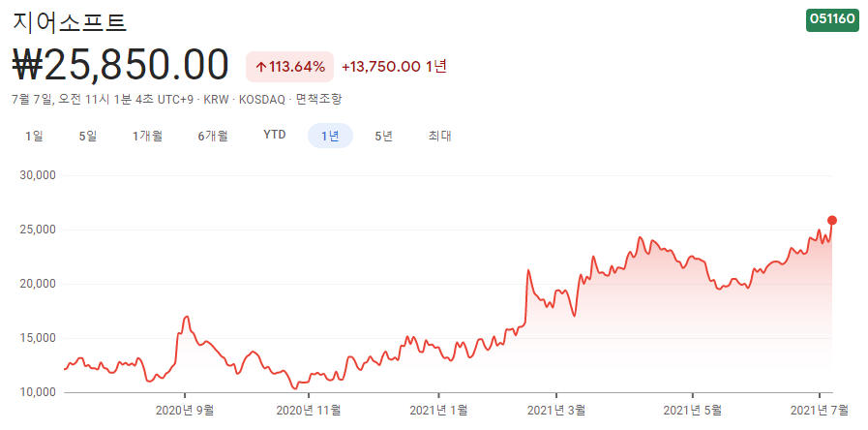Click the ₩25,850.00 current price
Image resolution: width=868 pixels, height=430 pixels.
coord(120,65)
